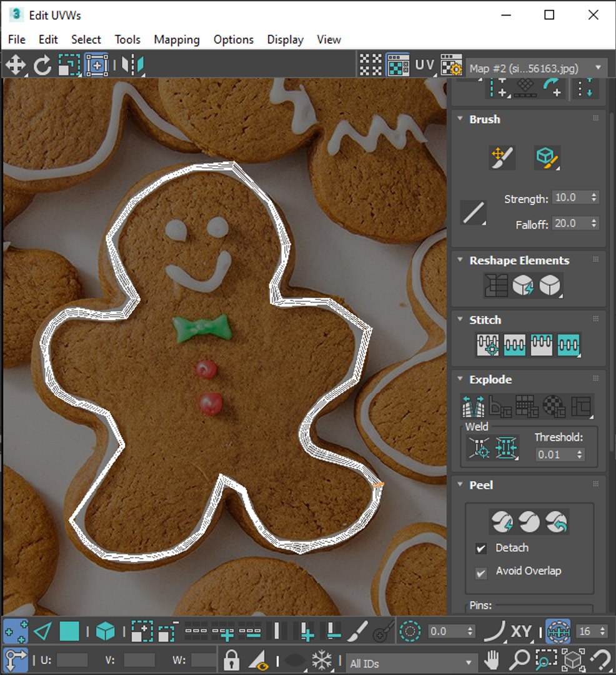This screenshot has height=675, width=616.
Task: Click the Break icon in Explode
Action: coord(473,406)
